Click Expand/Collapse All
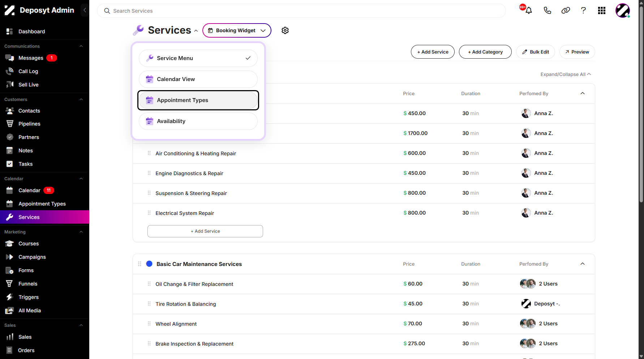Viewport: 644px width, 359px height. coord(566,74)
